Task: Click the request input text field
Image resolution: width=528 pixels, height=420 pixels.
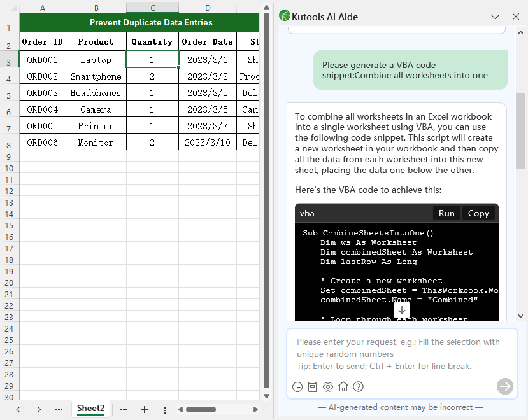Action: click(401, 353)
